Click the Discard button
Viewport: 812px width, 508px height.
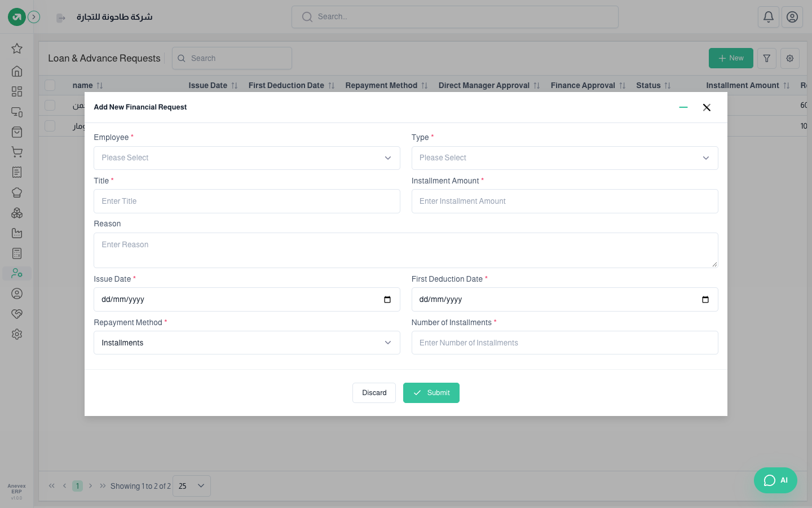coord(374,393)
